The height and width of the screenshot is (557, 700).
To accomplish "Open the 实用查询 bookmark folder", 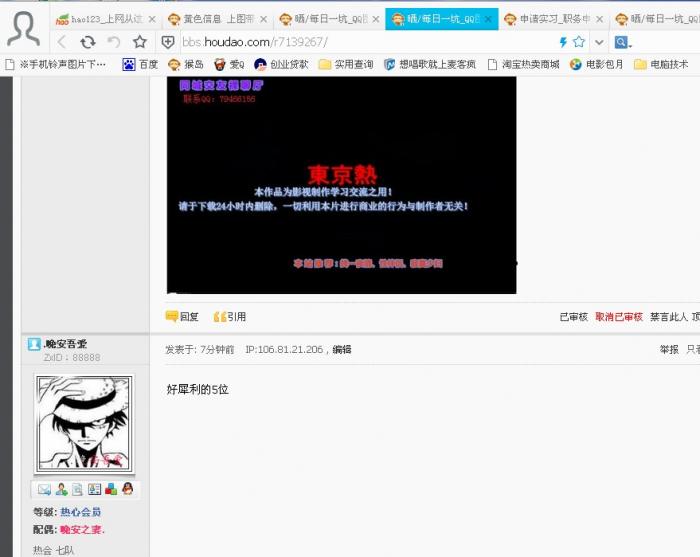I will [346, 65].
